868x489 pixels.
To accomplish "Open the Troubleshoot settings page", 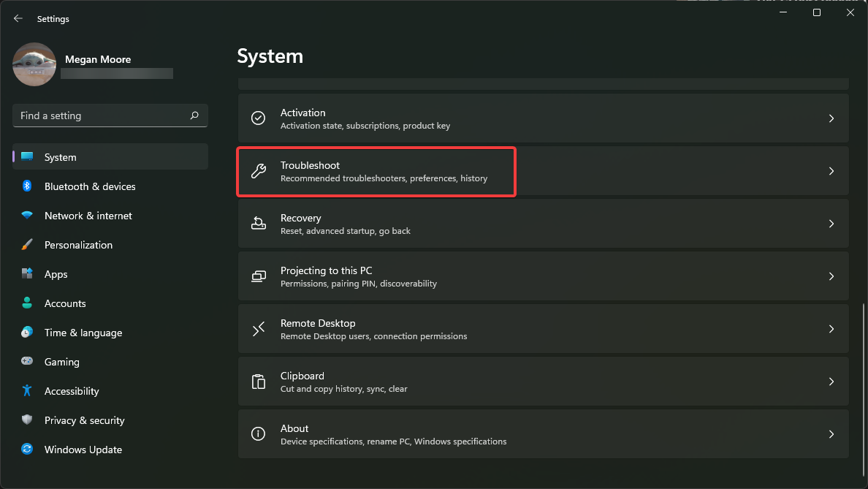I will tap(376, 171).
